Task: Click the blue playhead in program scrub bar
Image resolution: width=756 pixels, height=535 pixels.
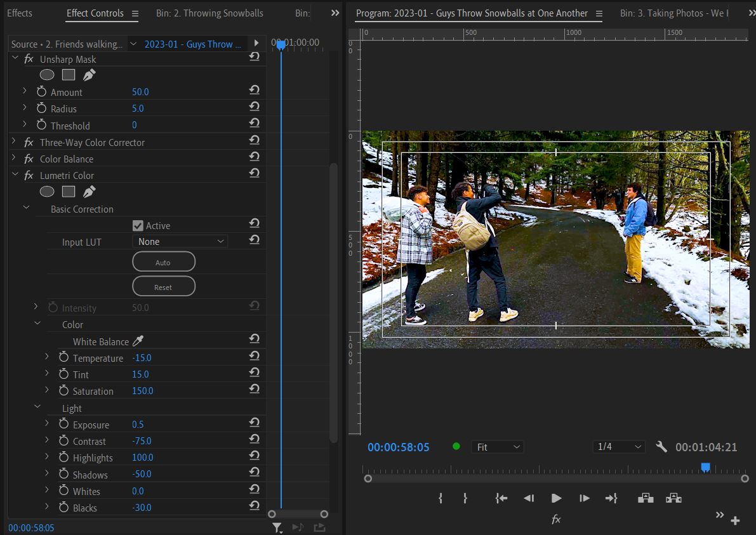Action: tap(705, 467)
